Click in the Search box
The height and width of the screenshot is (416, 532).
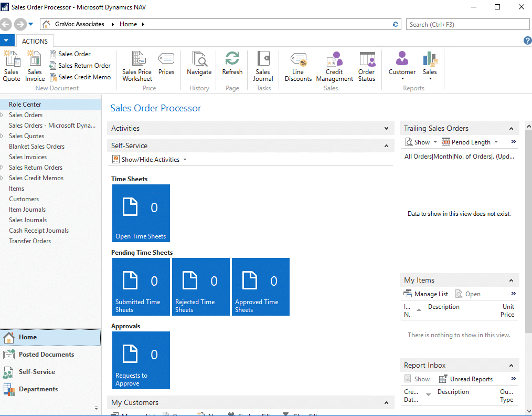[467, 25]
